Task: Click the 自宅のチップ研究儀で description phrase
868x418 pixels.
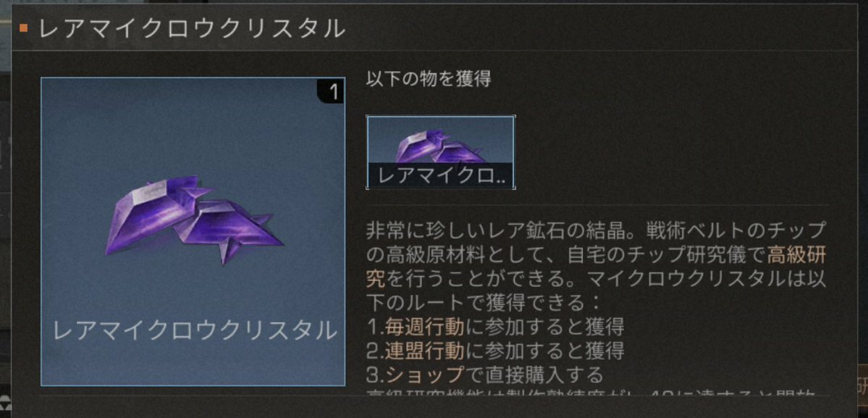Action: (x=667, y=255)
